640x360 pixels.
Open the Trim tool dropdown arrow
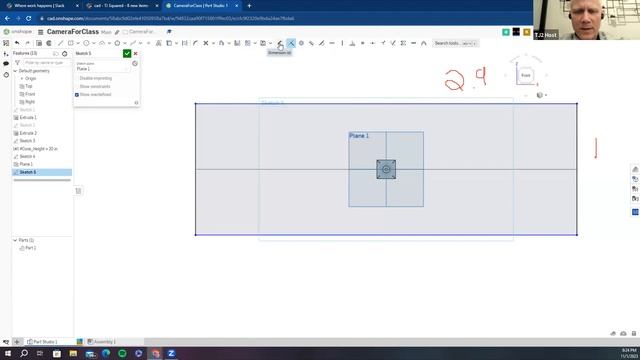click(x=213, y=43)
